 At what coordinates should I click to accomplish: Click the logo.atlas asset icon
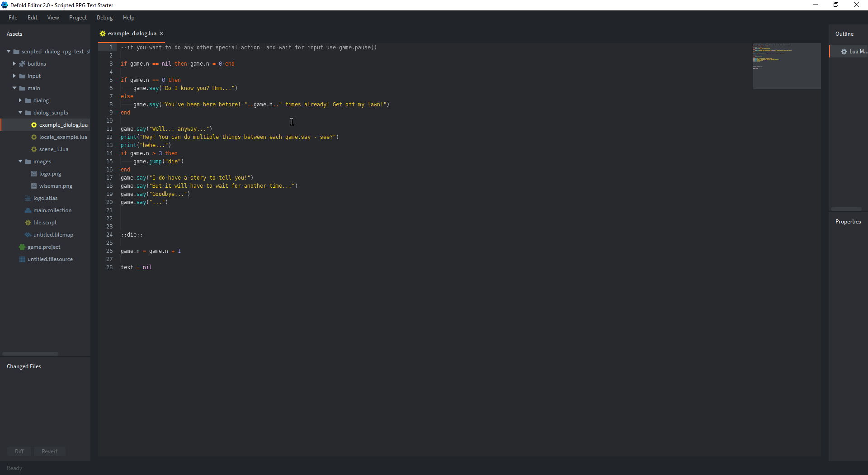coord(28,198)
